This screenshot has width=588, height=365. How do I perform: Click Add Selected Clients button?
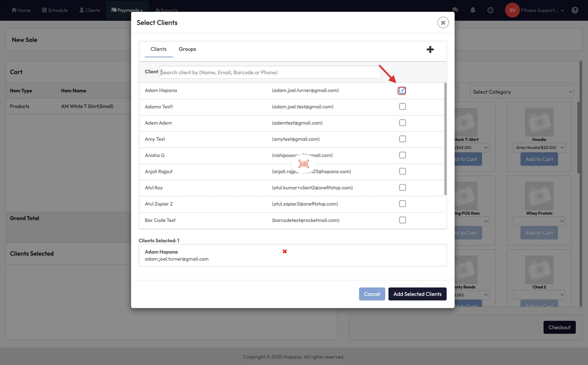coord(417,294)
